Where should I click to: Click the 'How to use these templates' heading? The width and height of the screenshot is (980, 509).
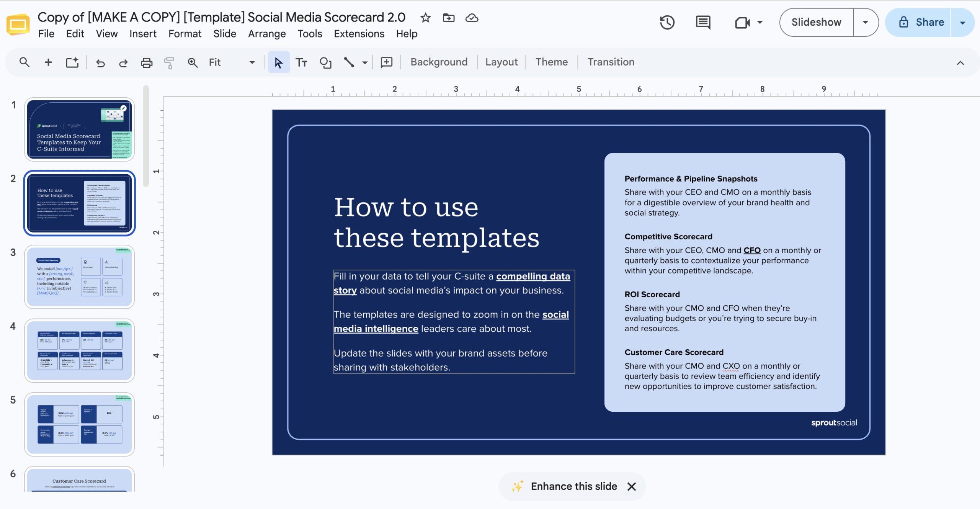[x=436, y=222]
